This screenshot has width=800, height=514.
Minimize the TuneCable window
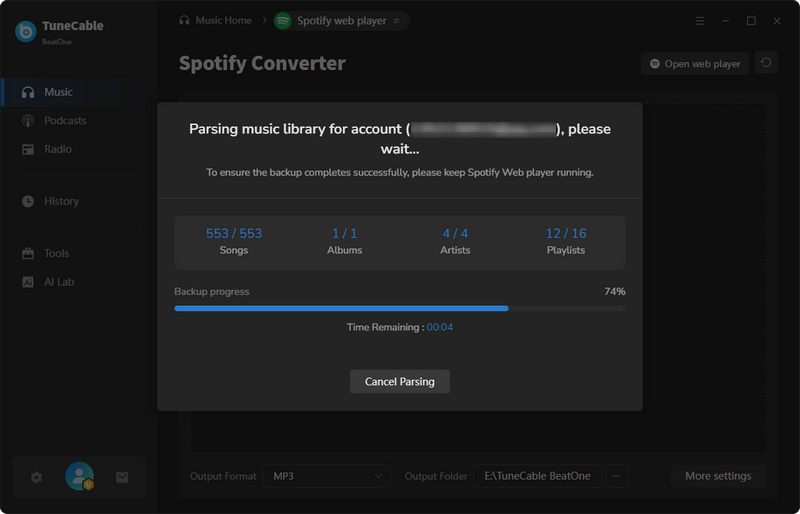point(726,21)
